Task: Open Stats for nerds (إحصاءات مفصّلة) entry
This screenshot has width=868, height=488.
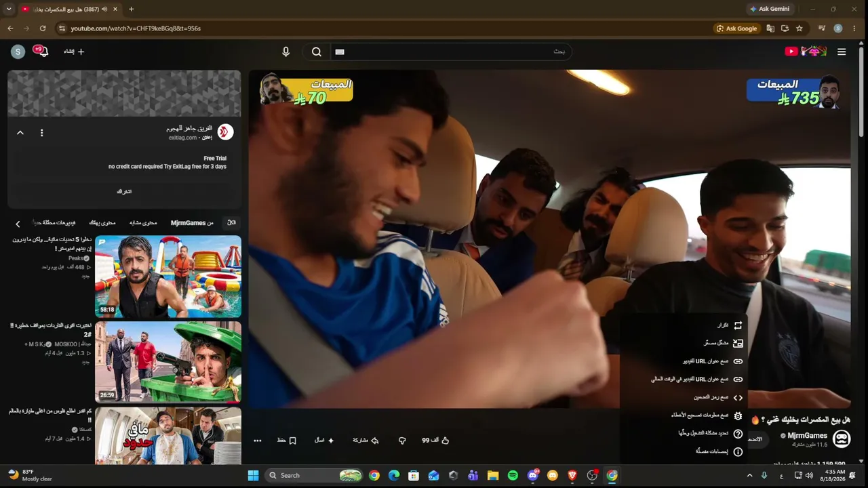Action: click(683, 451)
